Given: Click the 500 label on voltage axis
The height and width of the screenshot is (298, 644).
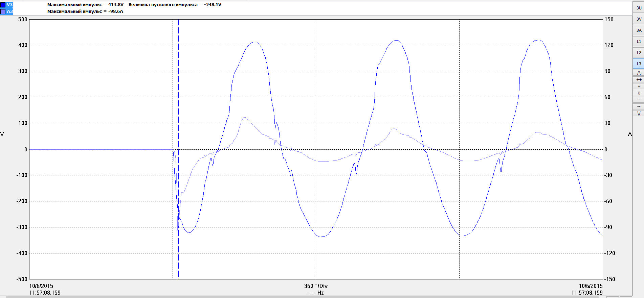Looking at the screenshot, I should 23,19.
